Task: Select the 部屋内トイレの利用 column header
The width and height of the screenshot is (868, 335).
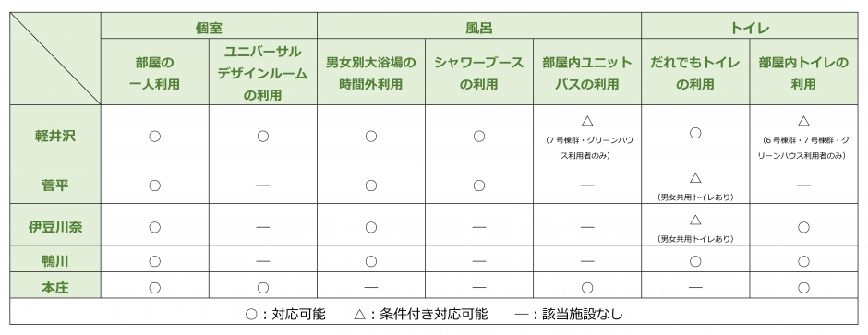Action: click(x=803, y=72)
